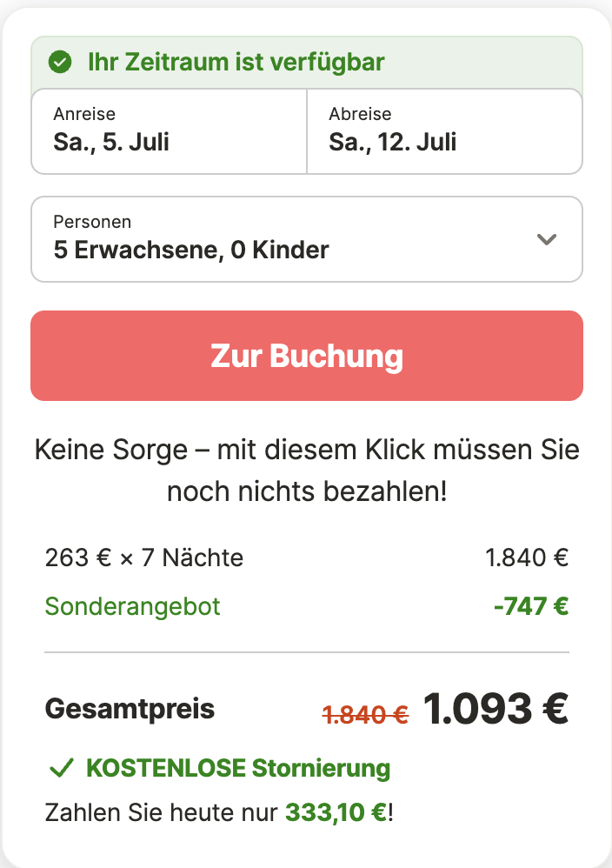The image size is (612, 868).
Task: Click the green checkmark beside KOSTENLOSE Stornierung
Action: click(x=62, y=768)
